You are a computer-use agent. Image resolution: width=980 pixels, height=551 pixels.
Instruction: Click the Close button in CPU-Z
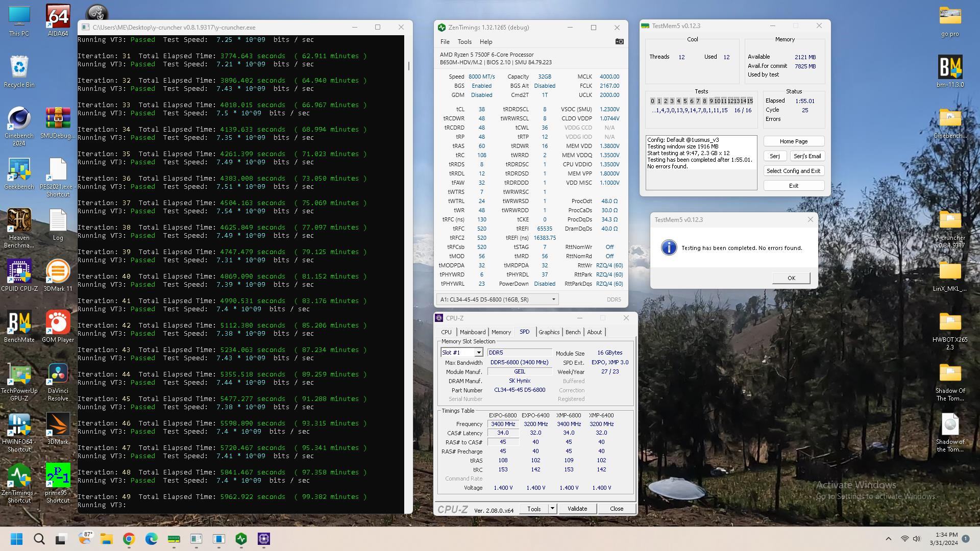[617, 509]
